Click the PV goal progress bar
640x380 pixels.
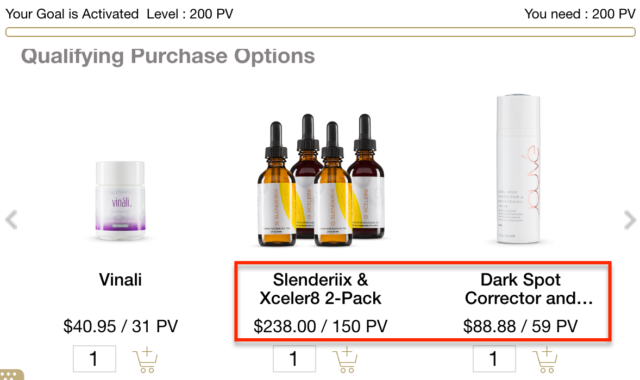[x=320, y=32]
